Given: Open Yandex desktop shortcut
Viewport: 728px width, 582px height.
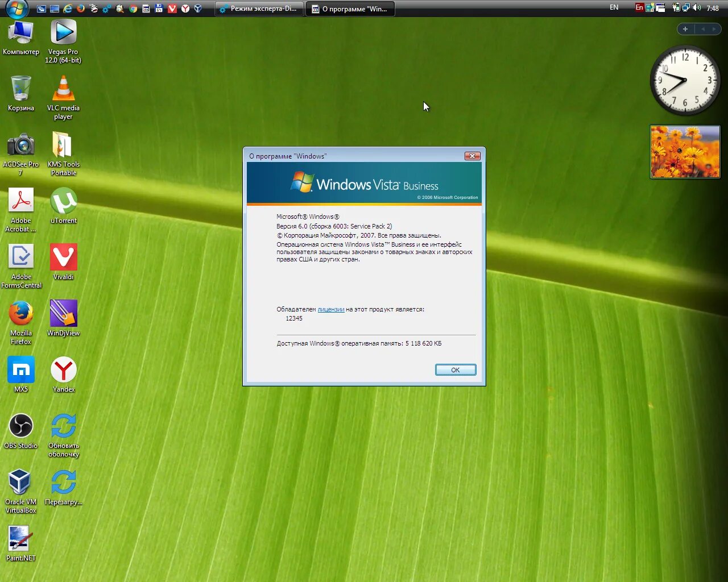Looking at the screenshot, I should 63,375.
